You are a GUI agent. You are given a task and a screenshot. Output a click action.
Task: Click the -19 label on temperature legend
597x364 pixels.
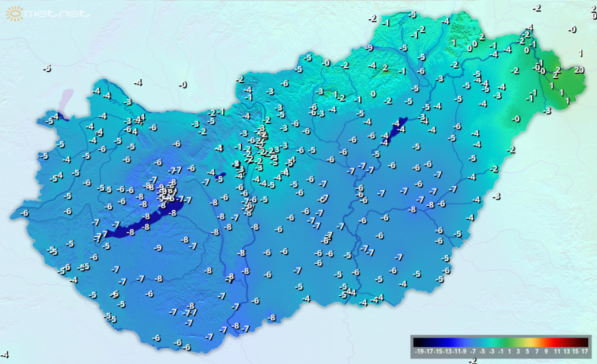419,352
